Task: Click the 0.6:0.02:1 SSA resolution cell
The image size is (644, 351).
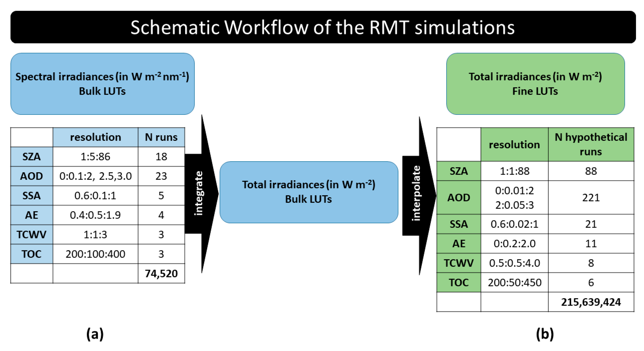Action: [x=514, y=224]
